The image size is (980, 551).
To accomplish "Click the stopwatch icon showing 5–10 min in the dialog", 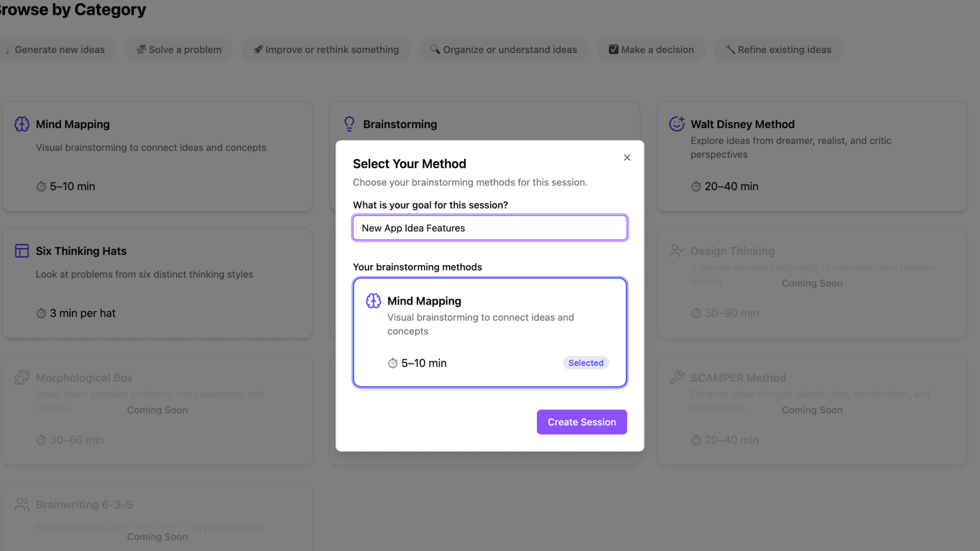I will [393, 363].
